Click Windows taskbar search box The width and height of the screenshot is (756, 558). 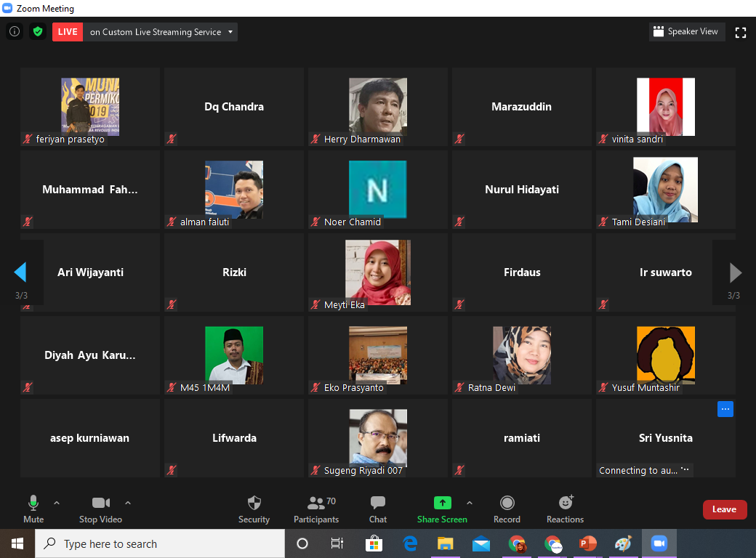point(160,543)
